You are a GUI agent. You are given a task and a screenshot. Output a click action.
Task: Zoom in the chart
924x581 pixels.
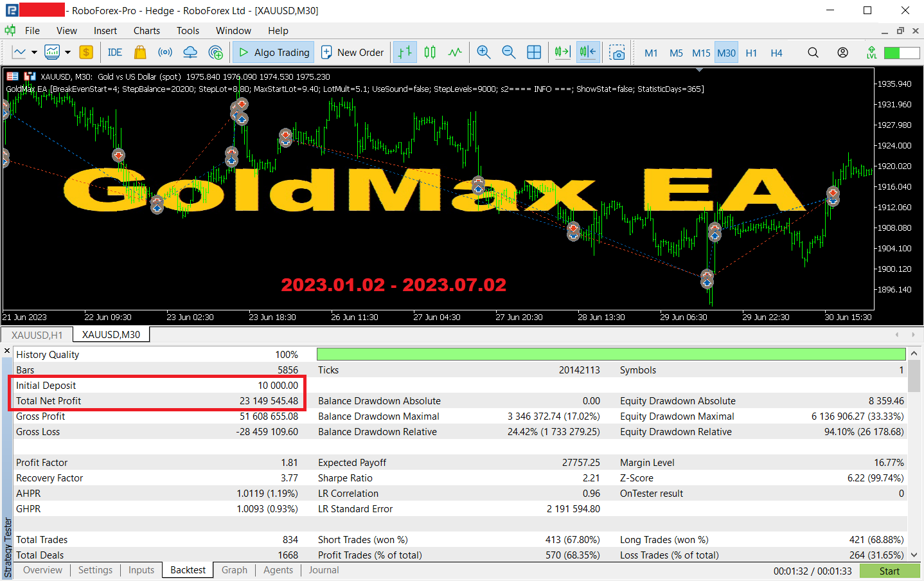pos(484,53)
